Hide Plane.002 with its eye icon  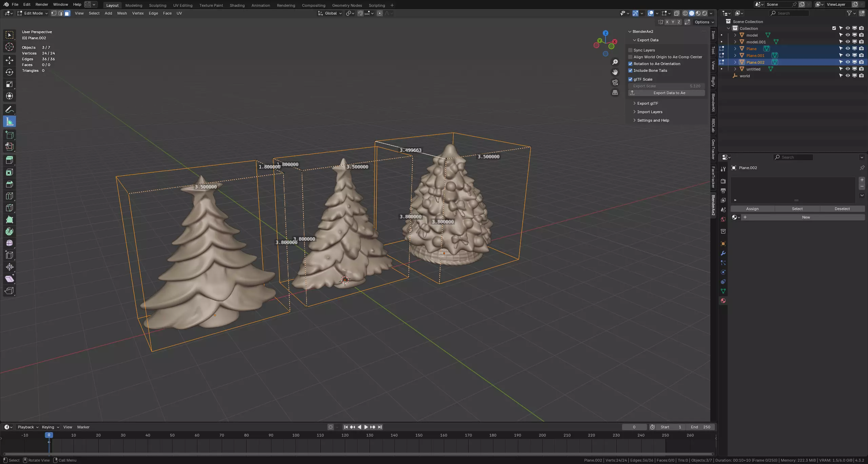tap(848, 62)
